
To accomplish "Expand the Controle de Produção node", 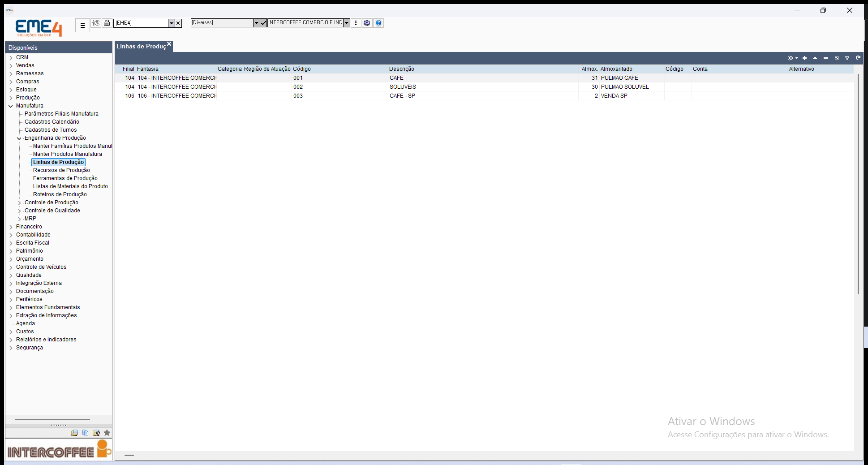I will (x=19, y=203).
